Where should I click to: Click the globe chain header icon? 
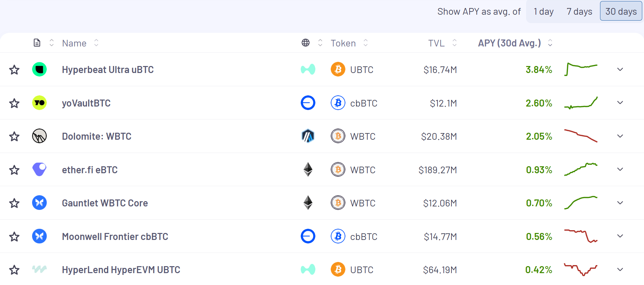tap(306, 43)
